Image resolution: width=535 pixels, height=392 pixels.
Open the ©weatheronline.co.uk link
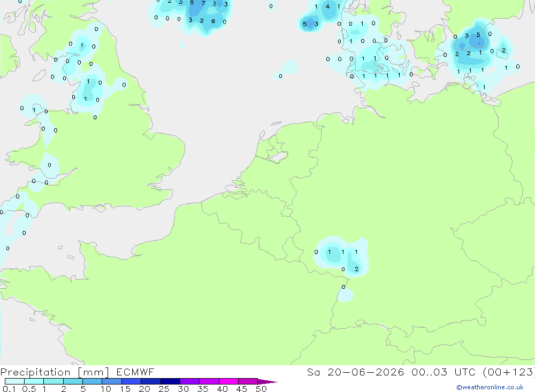tap(490, 387)
